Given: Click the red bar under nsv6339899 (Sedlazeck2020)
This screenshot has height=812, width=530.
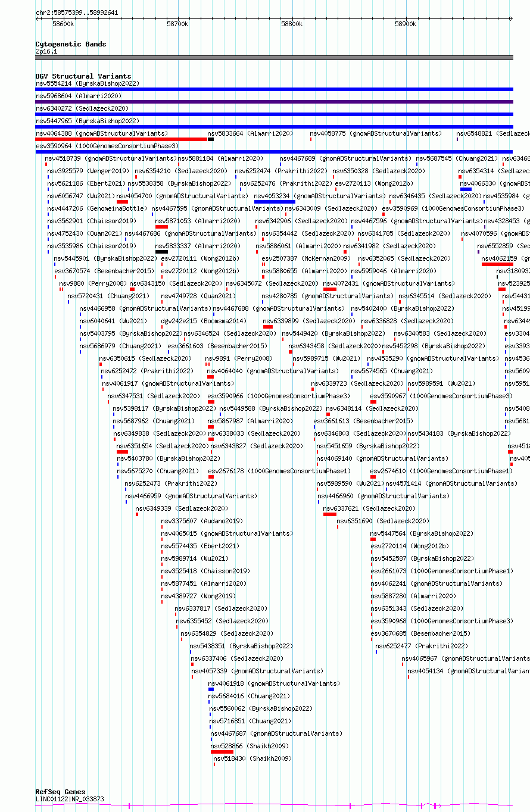Looking at the screenshot, I should click(268, 327).
